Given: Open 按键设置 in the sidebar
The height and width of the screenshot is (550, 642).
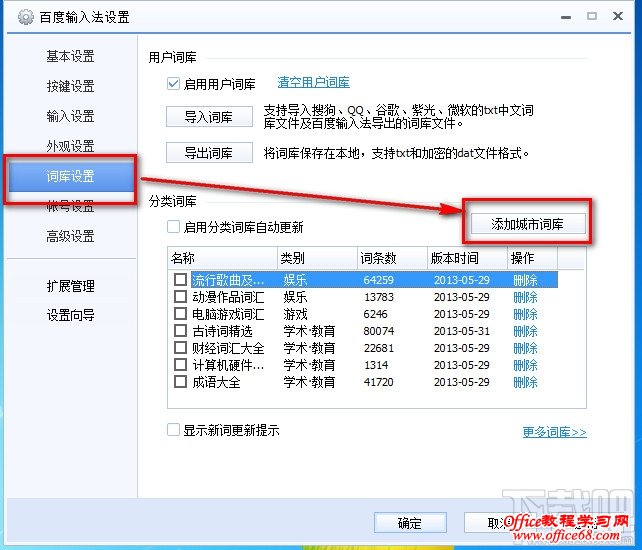Looking at the screenshot, I should click(70, 86).
